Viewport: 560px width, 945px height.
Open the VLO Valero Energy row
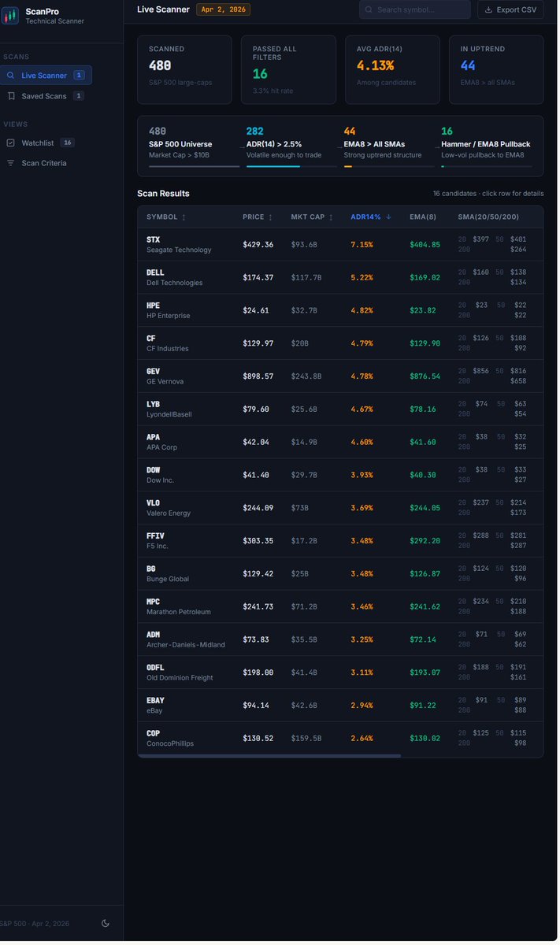point(340,508)
